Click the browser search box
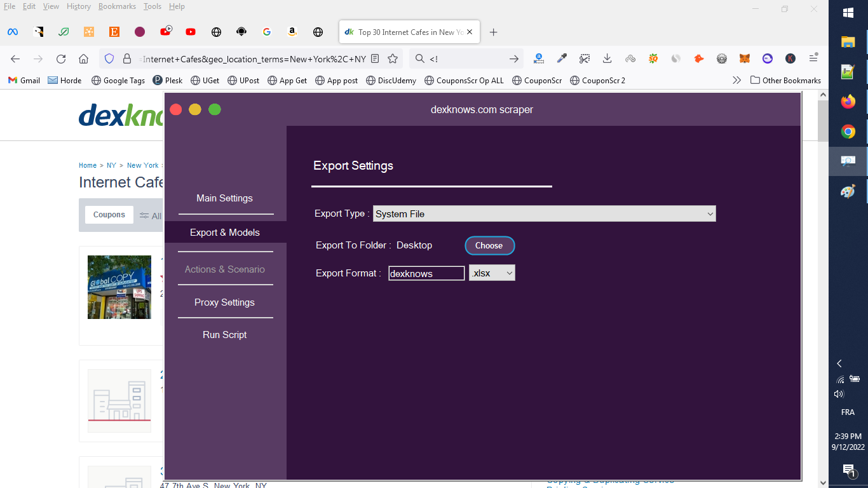Viewport: 868px width, 488px height. click(466, 59)
